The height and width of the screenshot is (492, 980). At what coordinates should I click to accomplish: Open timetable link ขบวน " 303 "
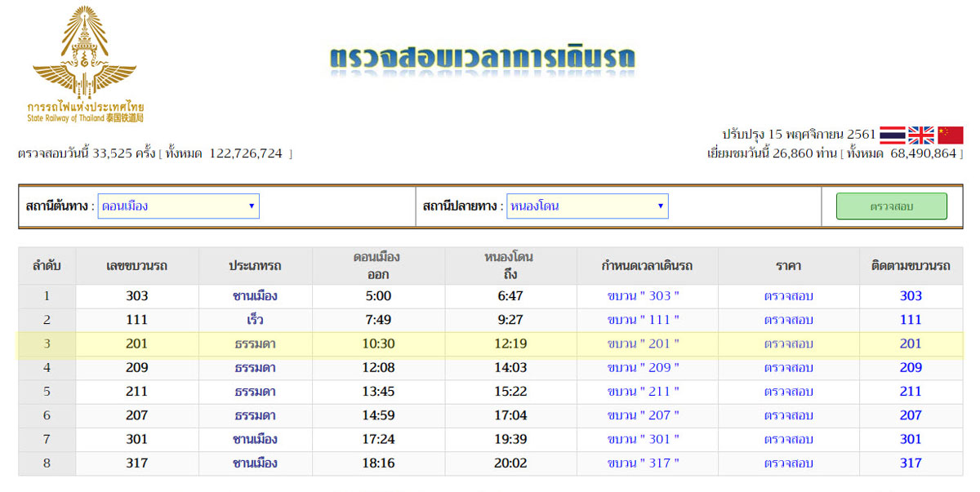tap(644, 296)
